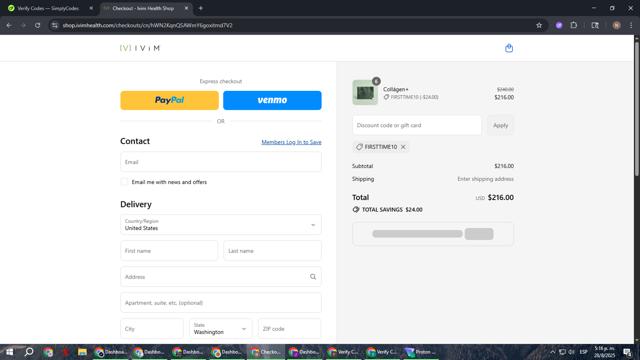Open the cart bag icon in header
Viewport: 640px width, 360px height.
(x=509, y=48)
